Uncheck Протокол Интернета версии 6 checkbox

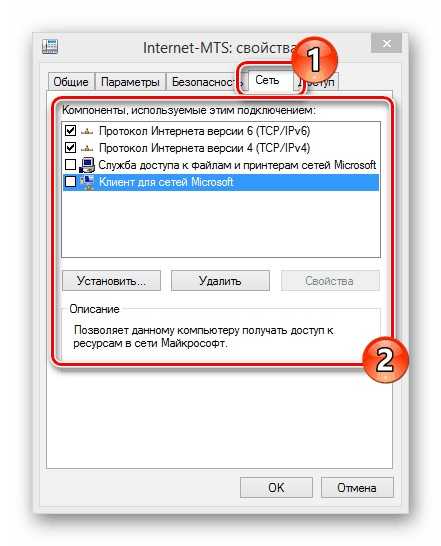[x=71, y=131]
